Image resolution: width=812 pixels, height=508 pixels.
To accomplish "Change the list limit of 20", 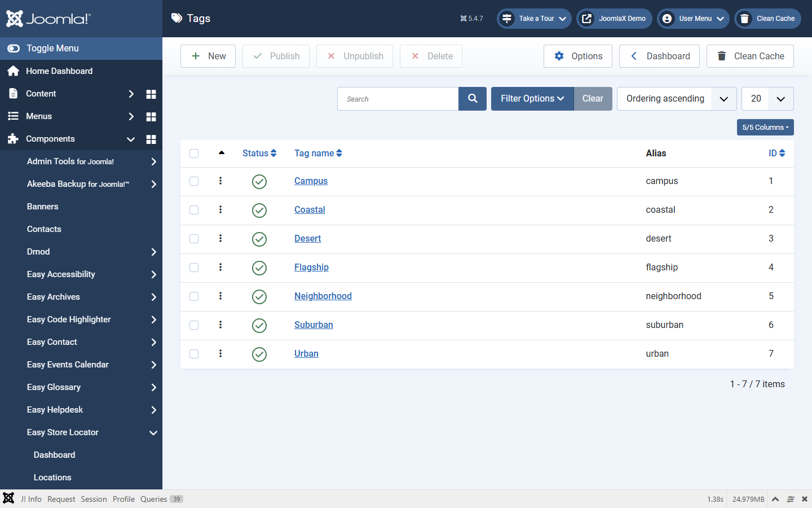I will click(x=767, y=99).
